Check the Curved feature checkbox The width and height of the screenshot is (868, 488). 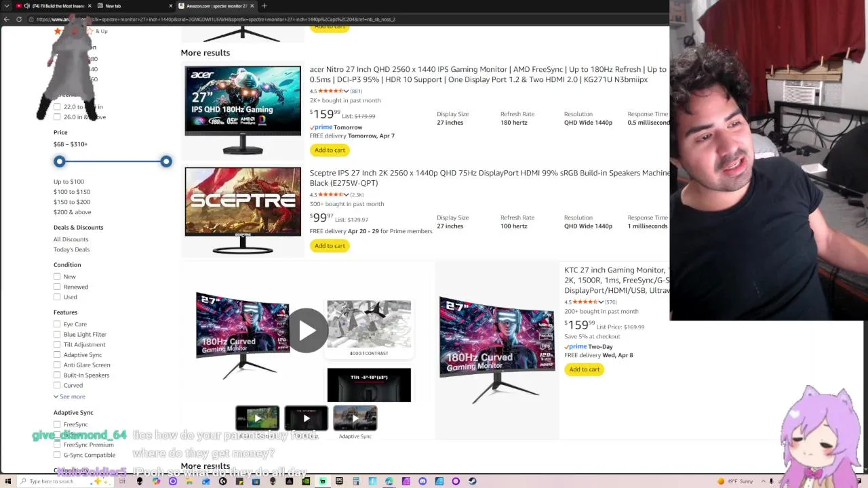click(x=57, y=385)
